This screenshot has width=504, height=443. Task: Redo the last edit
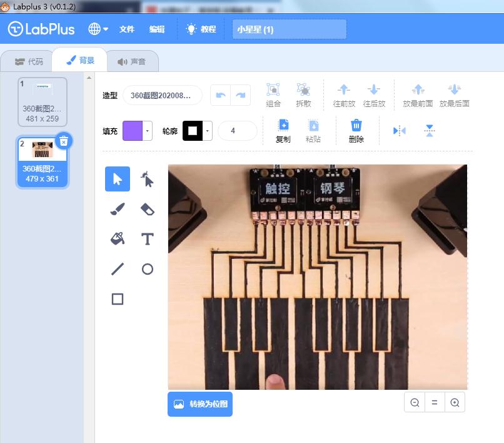(x=240, y=95)
